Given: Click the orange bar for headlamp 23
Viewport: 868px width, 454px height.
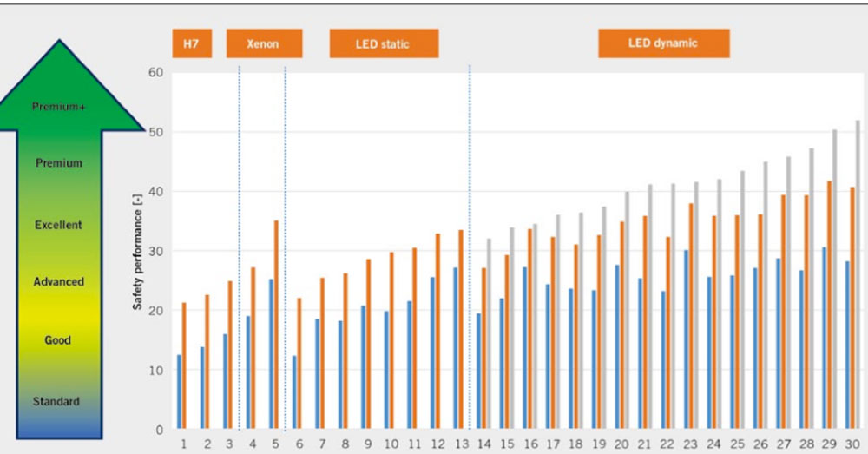Looking at the screenshot, I should coord(692,316).
